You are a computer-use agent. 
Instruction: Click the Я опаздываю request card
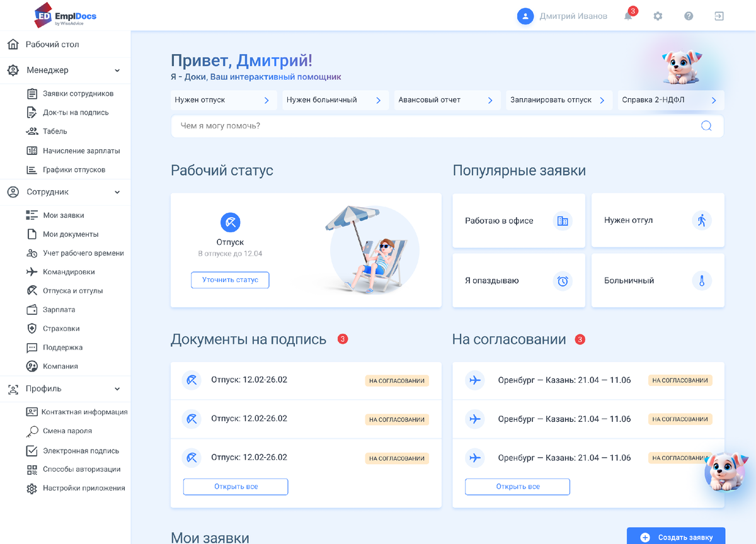[518, 281]
